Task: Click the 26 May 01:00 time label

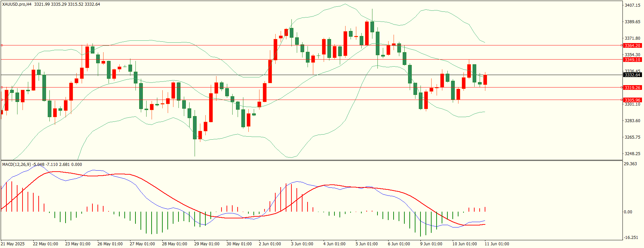Action: 110,244
